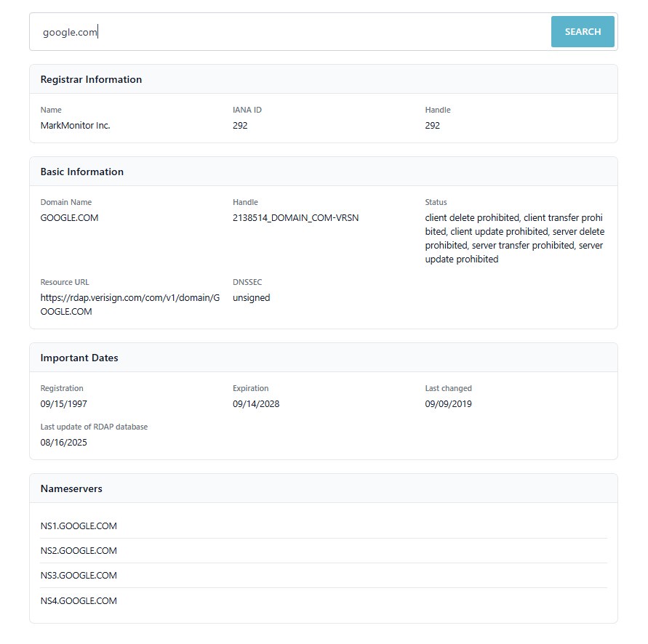Click last changed date 09/09/2019
648x644 pixels.
tap(449, 403)
